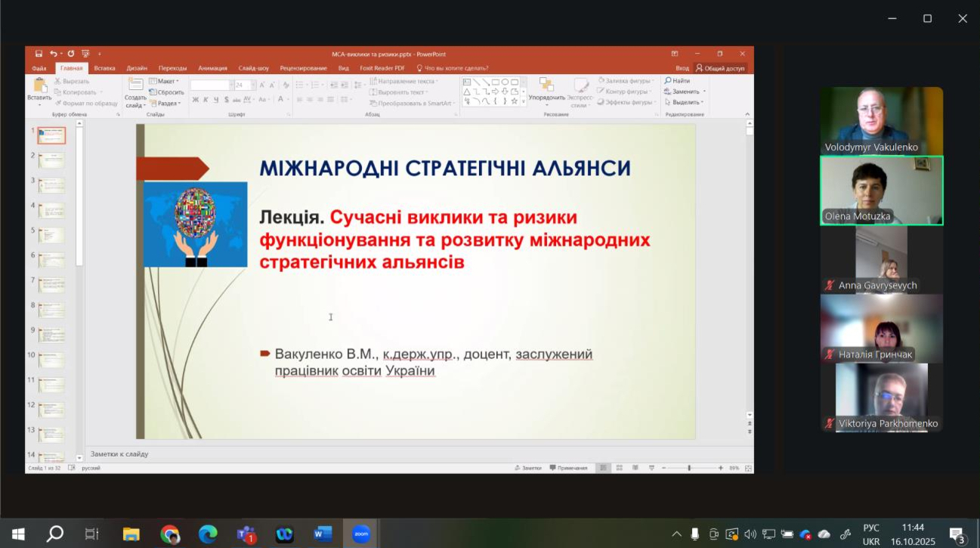Switch to slide sorter view in status bar
This screenshot has width=980, height=548.
(x=619, y=468)
